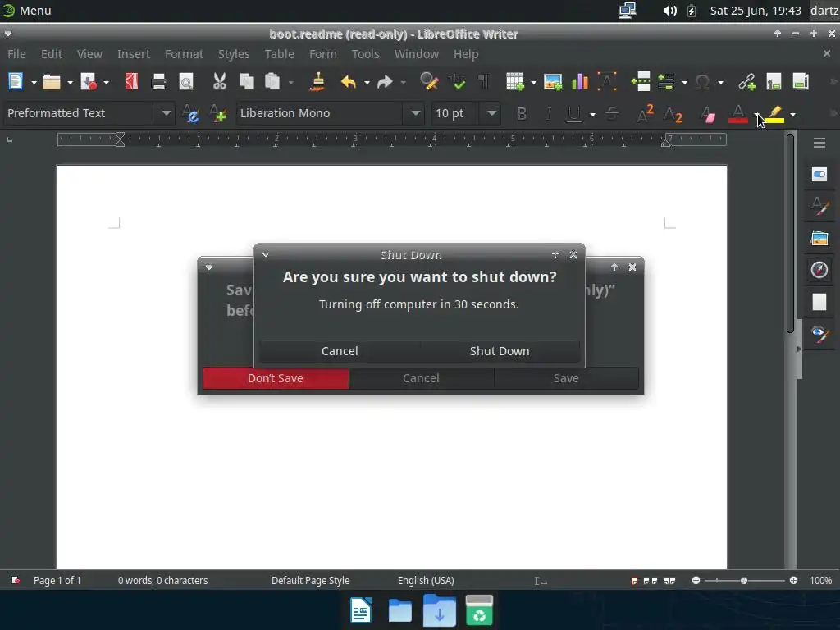Confirm Shut Down in the dialog
Screen dimensions: 840x630
(x=500, y=351)
